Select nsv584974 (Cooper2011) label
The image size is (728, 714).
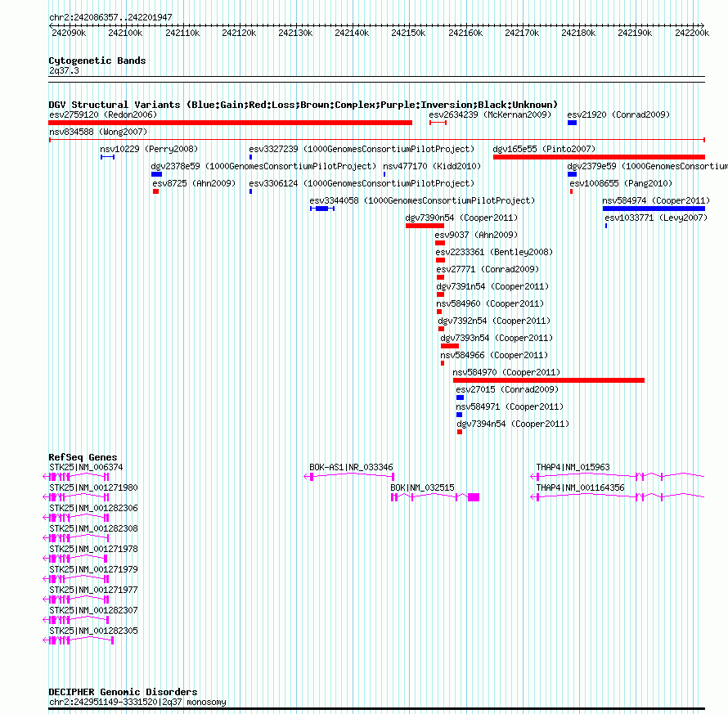656,200
